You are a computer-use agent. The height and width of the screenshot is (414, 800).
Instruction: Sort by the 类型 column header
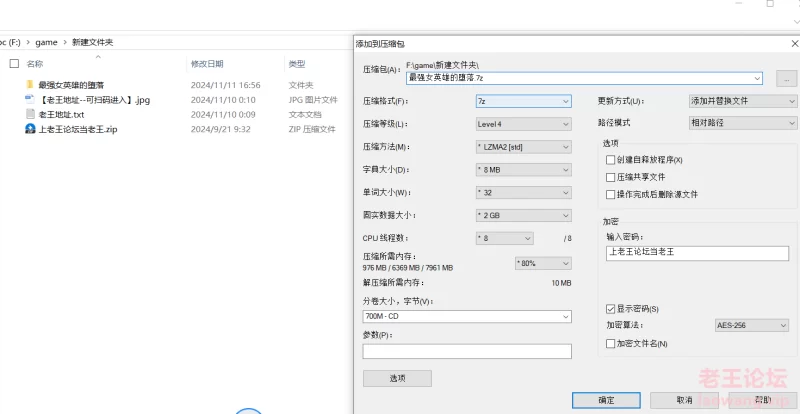point(296,64)
